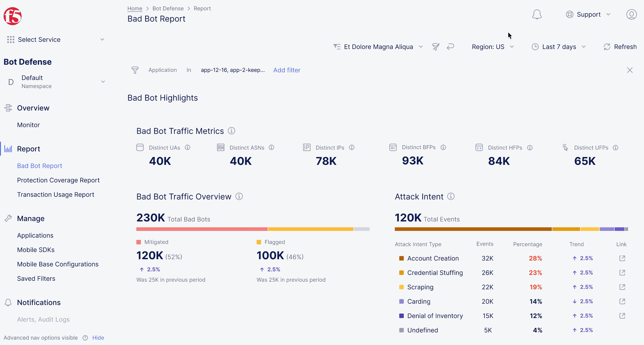The height and width of the screenshot is (345, 644).
Task: Show info for Distinct BFPs
Action: click(x=443, y=148)
